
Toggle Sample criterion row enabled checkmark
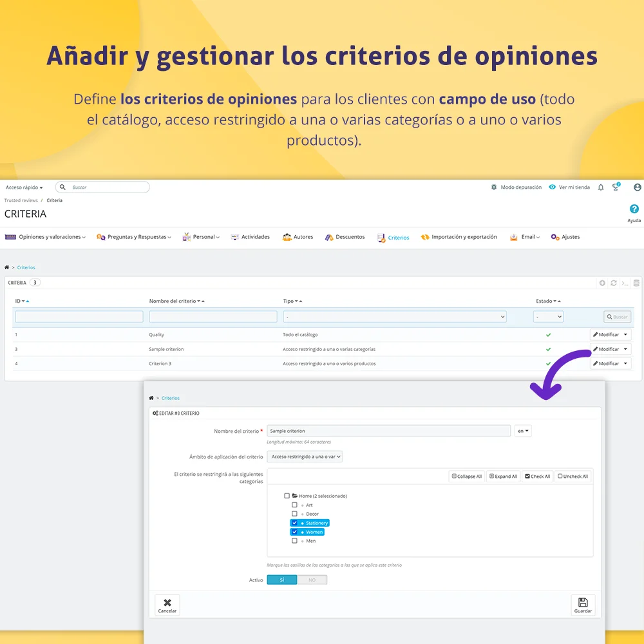[548, 349]
